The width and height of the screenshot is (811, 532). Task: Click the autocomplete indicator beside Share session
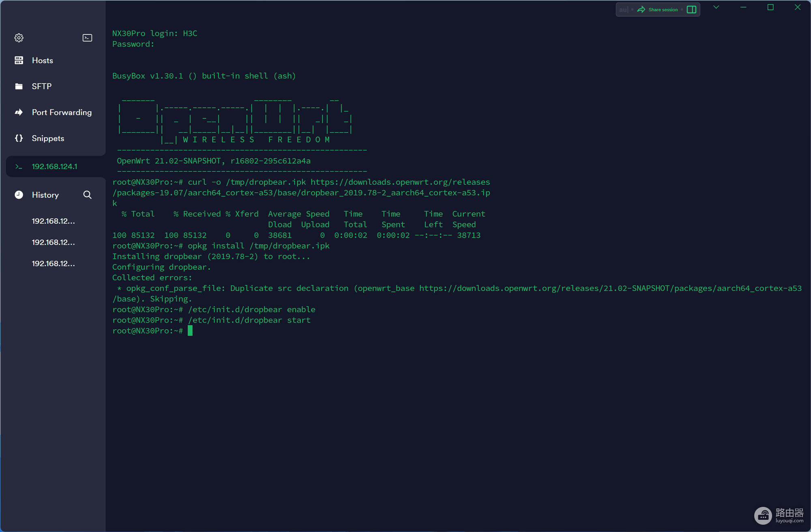coord(623,10)
